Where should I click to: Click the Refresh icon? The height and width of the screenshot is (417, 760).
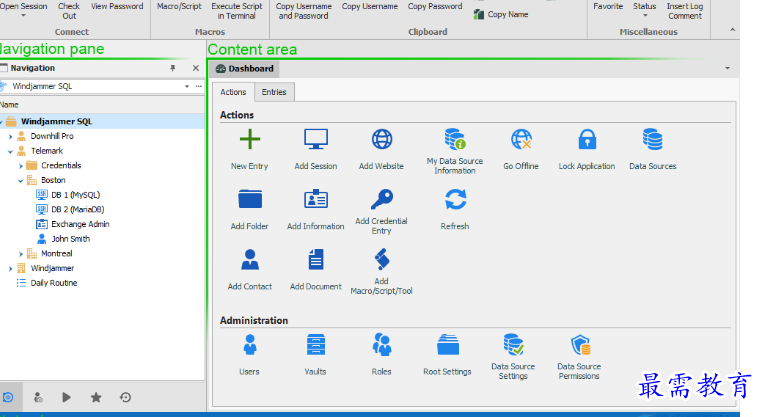pyautogui.click(x=455, y=199)
